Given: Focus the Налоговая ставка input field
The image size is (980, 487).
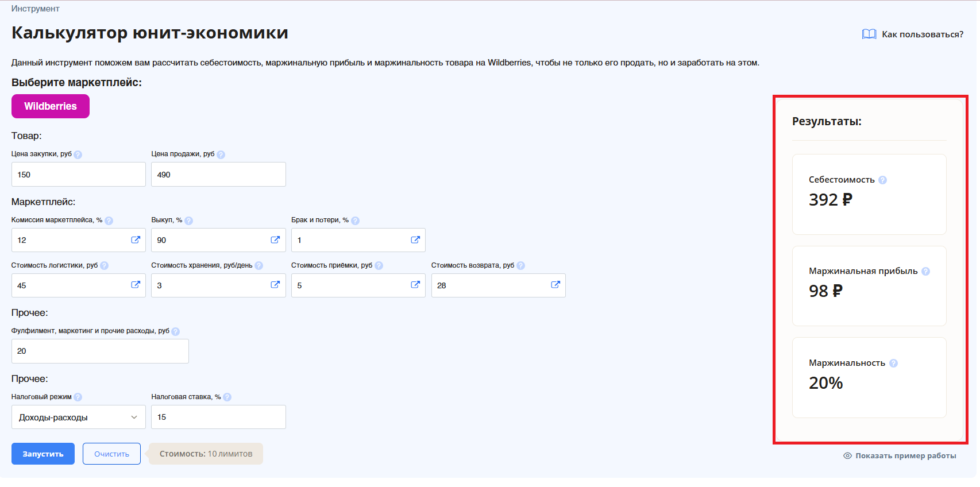Looking at the screenshot, I should point(218,418).
